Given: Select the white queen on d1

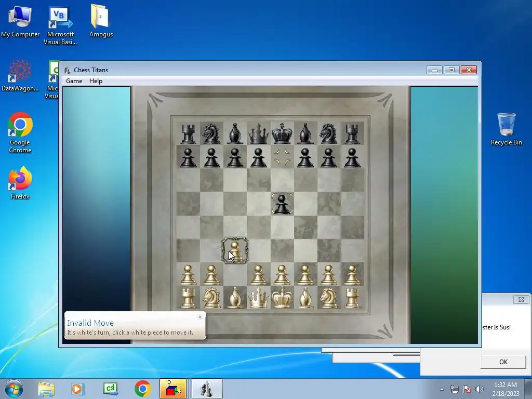Looking at the screenshot, I should 258,298.
